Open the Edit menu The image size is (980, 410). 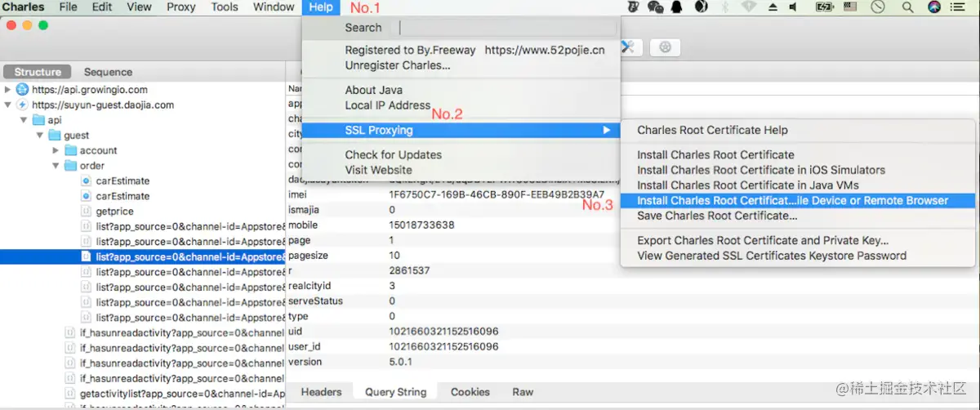click(102, 7)
